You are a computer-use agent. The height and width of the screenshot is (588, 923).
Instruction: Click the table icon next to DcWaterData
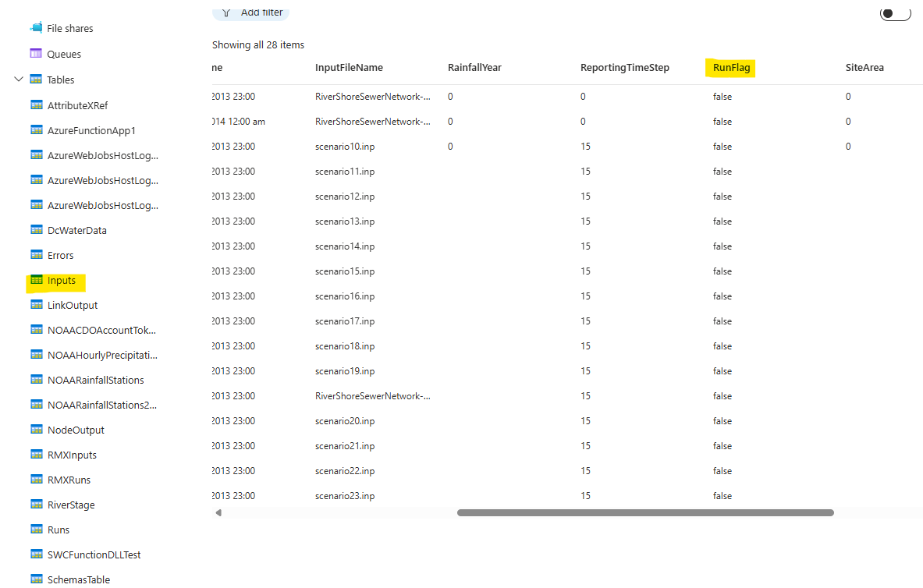(37, 230)
